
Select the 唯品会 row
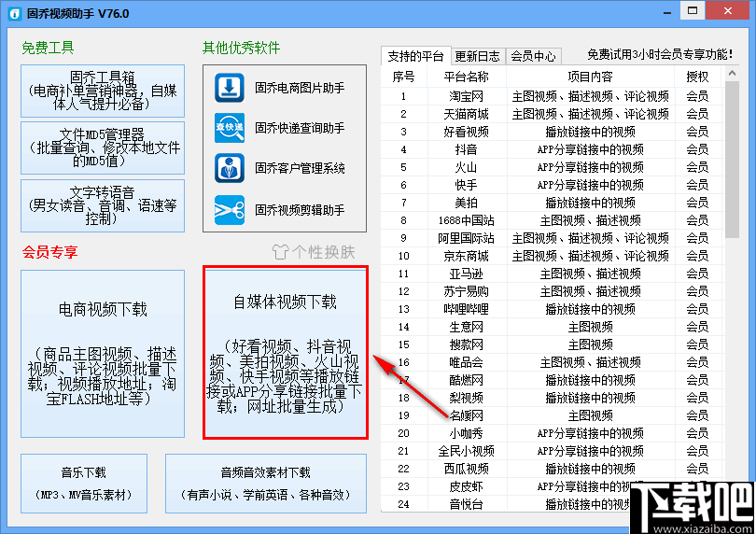pyautogui.click(x=553, y=362)
